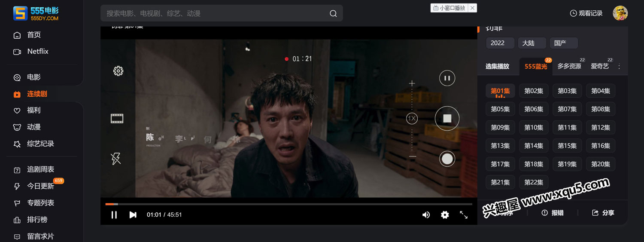Skip to the next episode

coord(133,215)
